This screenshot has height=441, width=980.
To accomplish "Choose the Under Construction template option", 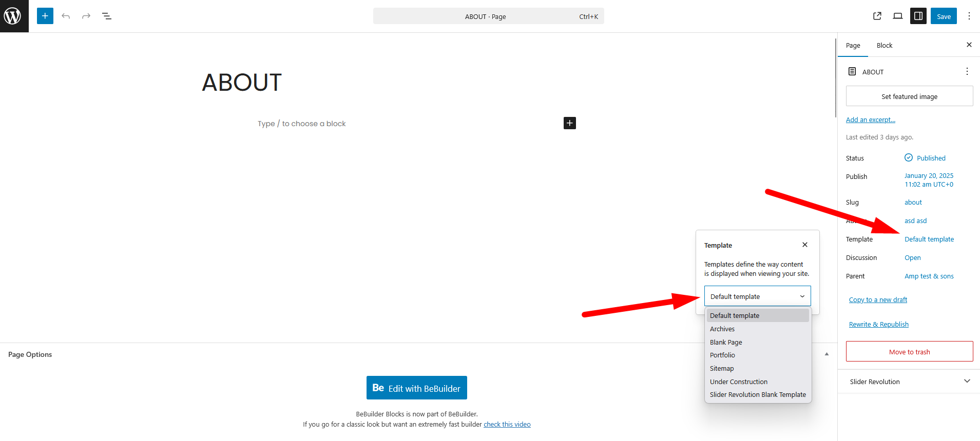I will point(738,382).
